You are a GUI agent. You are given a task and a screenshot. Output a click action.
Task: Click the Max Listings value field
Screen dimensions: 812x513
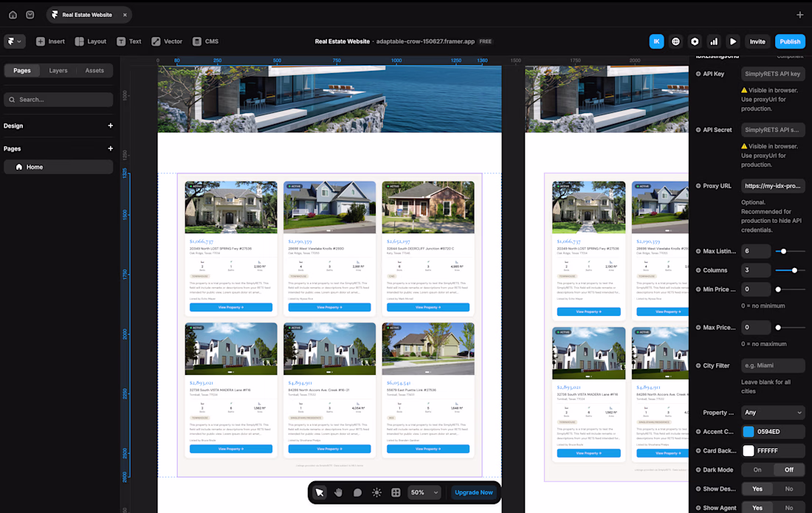pyautogui.click(x=756, y=251)
